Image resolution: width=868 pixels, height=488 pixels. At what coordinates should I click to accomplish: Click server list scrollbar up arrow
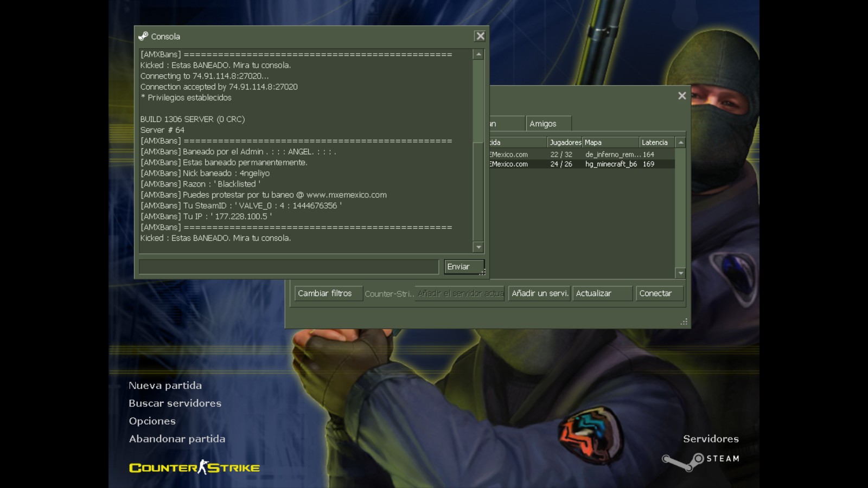click(681, 143)
